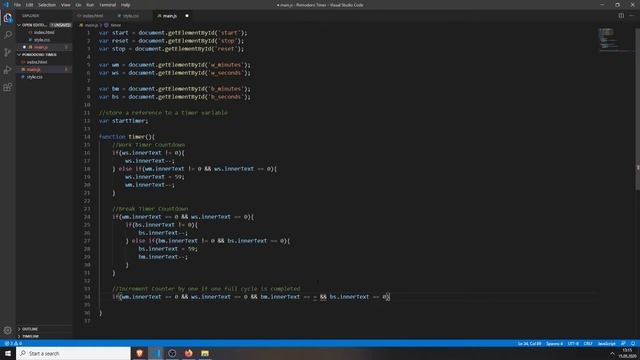Switch to the index.html editor tab

click(x=93, y=16)
